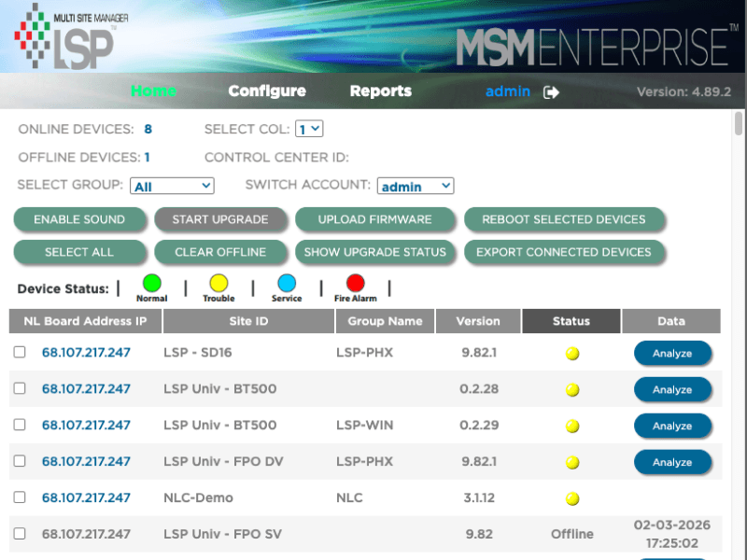Click timestamp 02-03-2026 17:25:02
This screenshot has width=747, height=560.
click(671, 534)
